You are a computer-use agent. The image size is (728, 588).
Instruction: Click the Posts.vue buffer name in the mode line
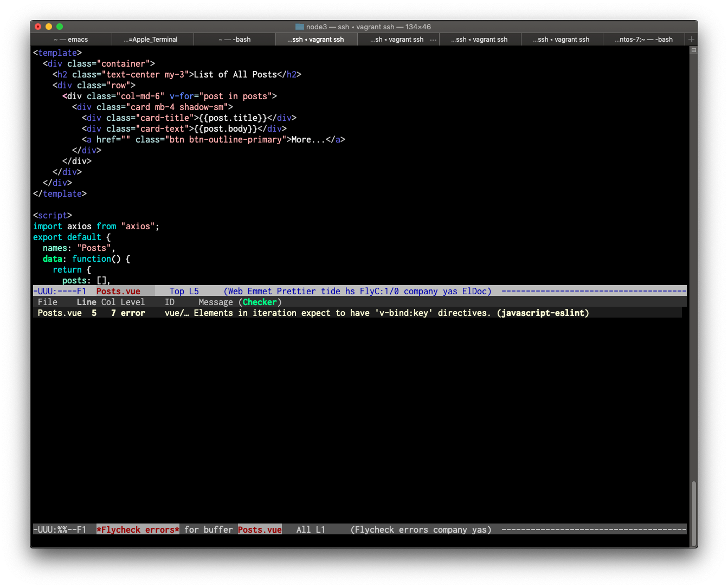point(118,291)
